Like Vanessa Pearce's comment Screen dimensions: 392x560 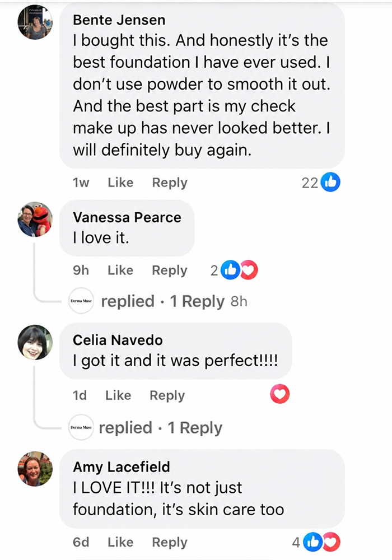pyautogui.click(x=120, y=270)
